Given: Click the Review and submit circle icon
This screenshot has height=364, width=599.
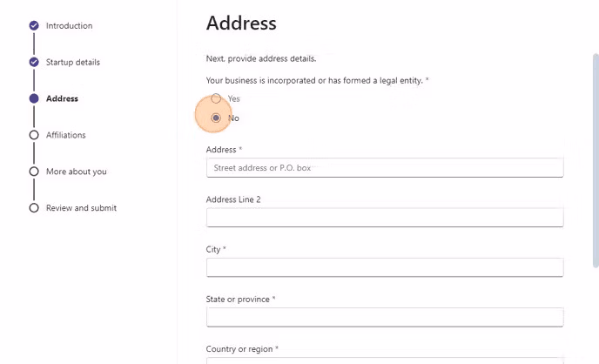Looking at the screenshot, I should tap(34, 208).
